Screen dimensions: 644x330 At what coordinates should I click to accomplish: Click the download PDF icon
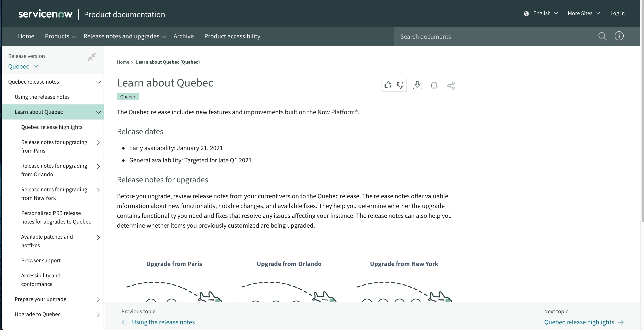417,85
